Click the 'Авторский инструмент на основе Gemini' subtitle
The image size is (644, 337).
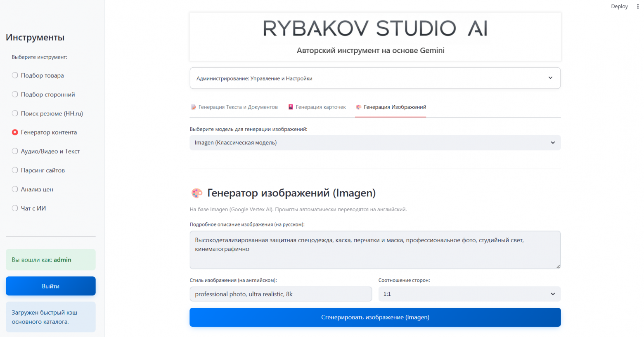coord(371,51)
